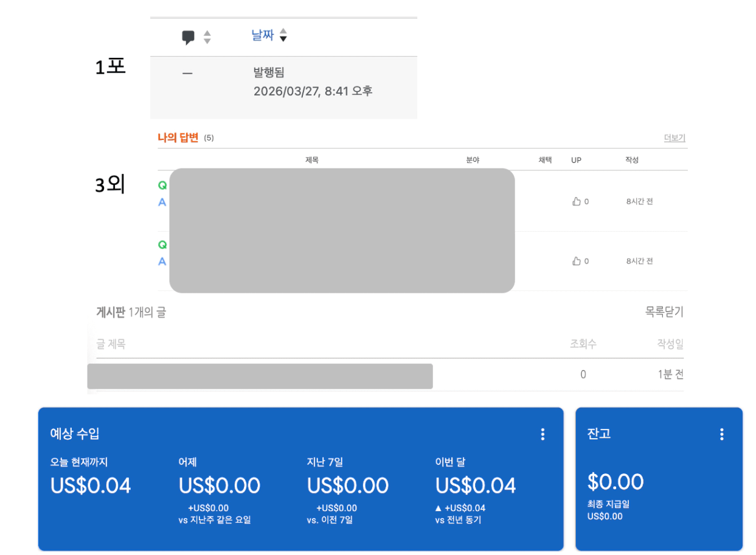Toggle the sort arrows next to 날짜
This screenshot has width=756, height=555.
[x=283, y=37]
